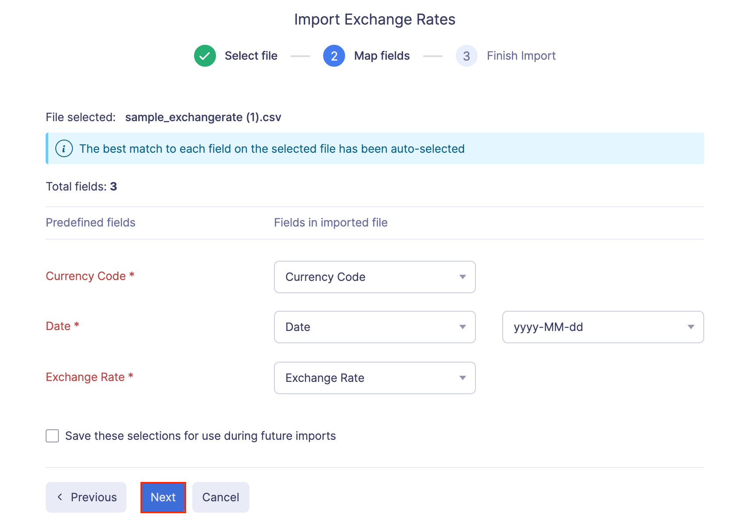Click the Next button to proceed

(163, 497)
